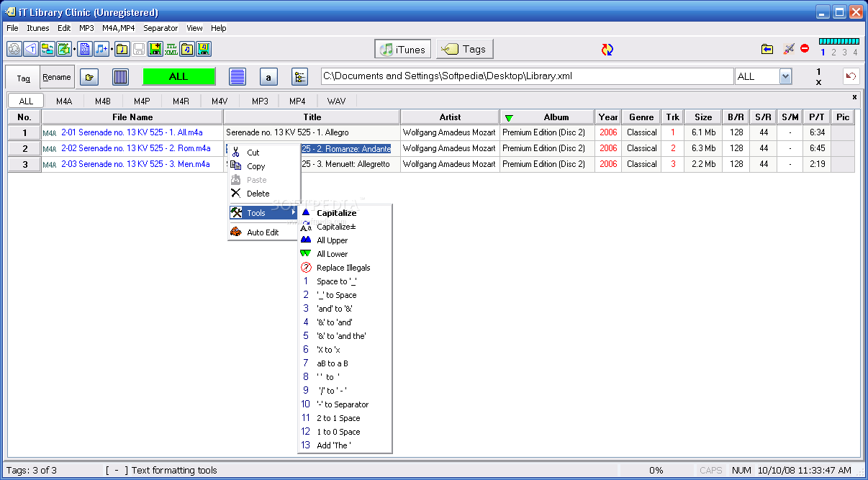Click the lowercase 'a' button
Screen dimensions: 868x480
(268, 77)
